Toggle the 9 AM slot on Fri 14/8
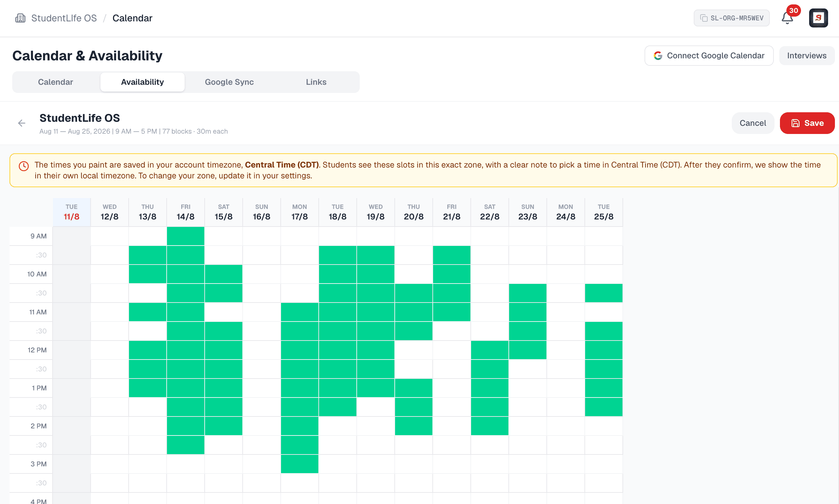The height and width of the screenshot is (504, 839). pos(186,236)
